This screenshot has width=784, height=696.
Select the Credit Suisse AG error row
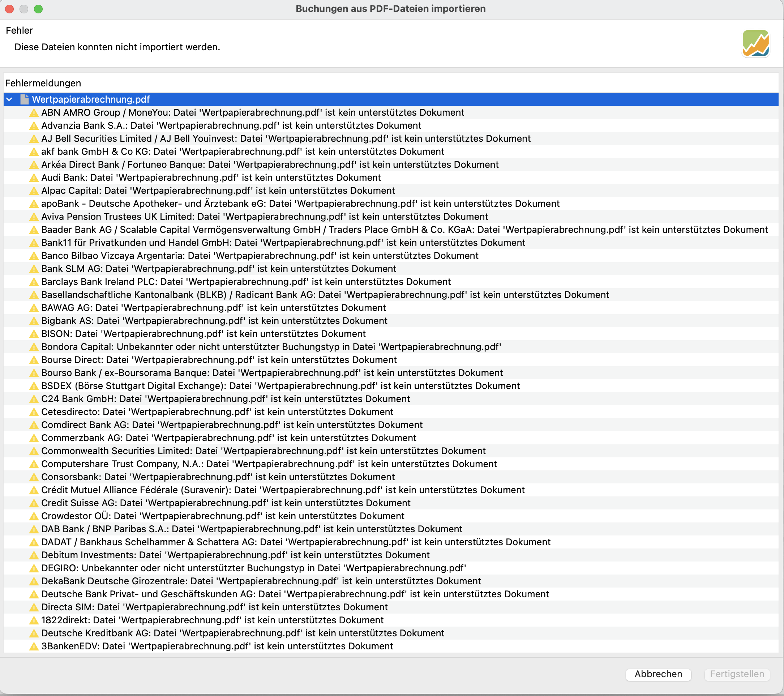pos(226,503)
